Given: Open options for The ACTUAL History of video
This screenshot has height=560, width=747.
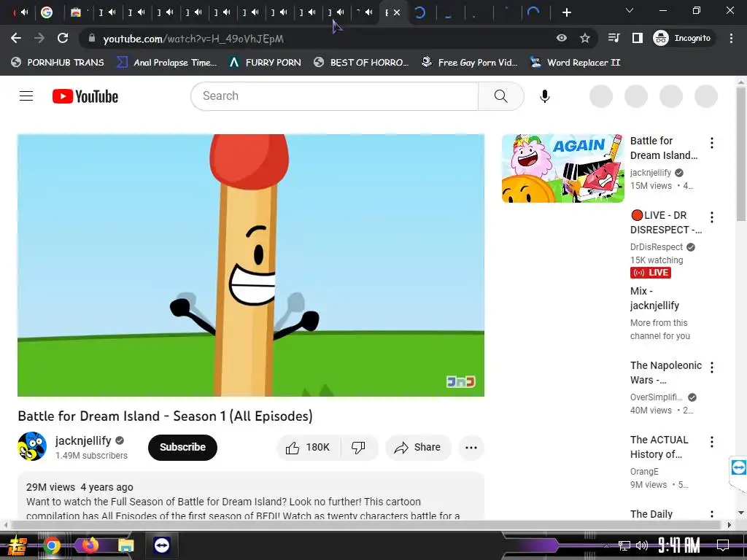Looking at the screenshot, I should (x=712, y=442).
